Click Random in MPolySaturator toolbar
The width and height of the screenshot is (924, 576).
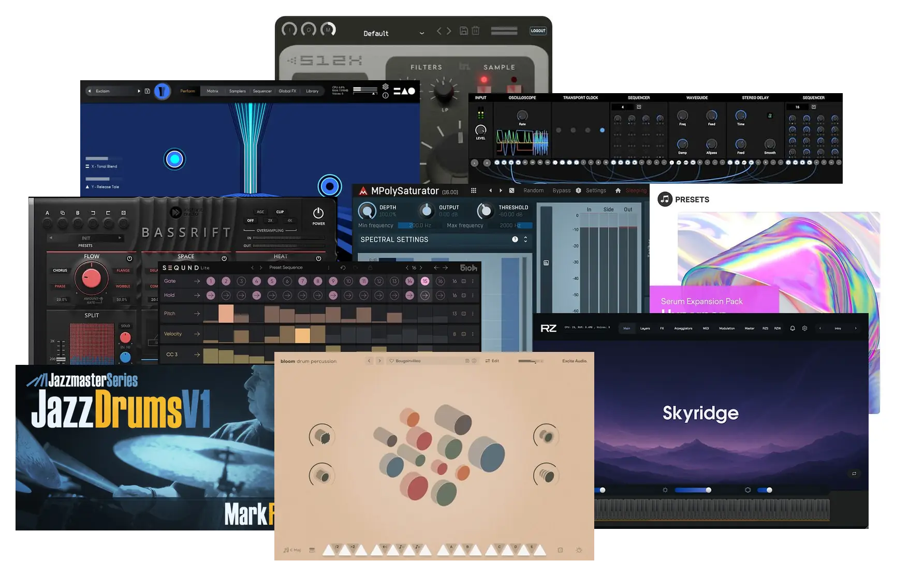pyautogui.click(x=533, y=190)
